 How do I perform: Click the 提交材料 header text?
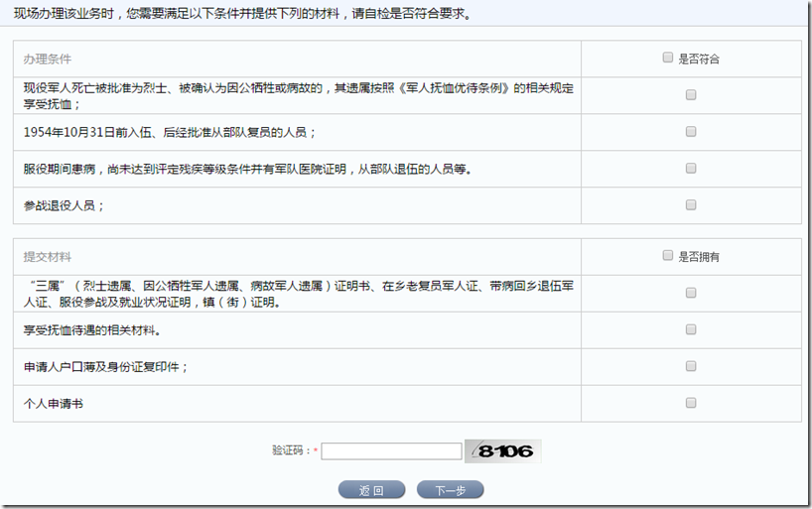click(47, 257)
